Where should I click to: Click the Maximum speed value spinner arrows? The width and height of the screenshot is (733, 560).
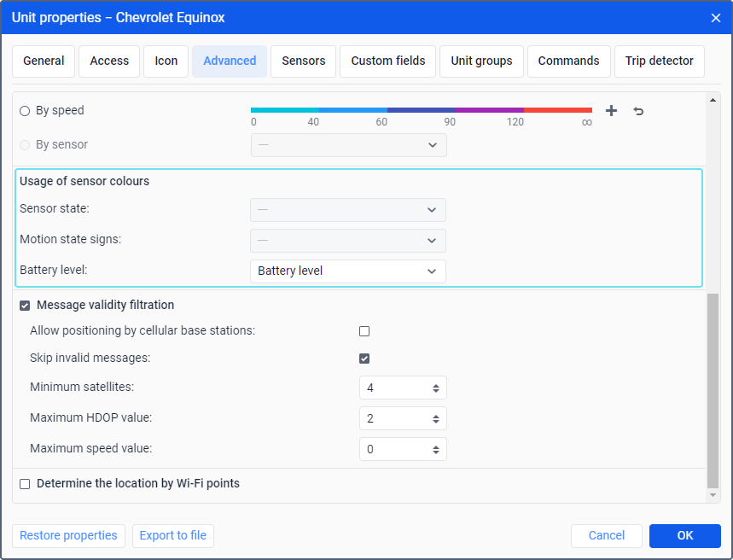(436, 450)
